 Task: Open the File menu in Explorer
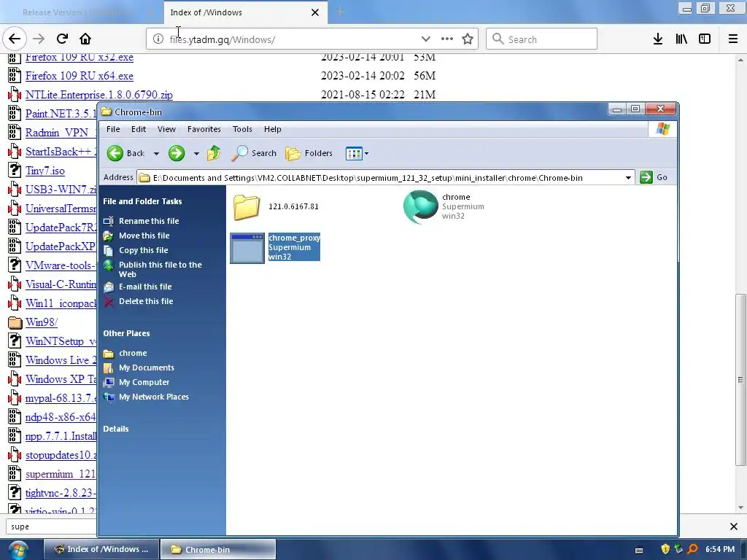(113, 129)
